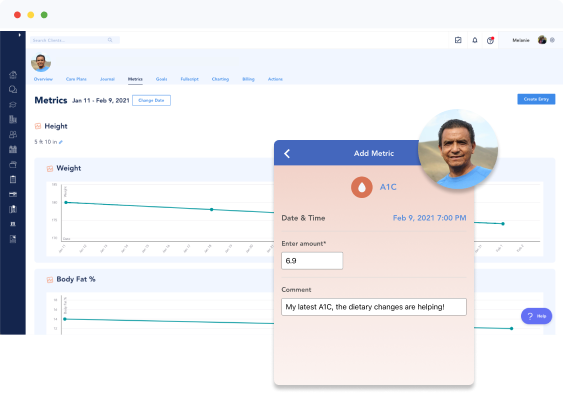
Task: Click the A1C blood drop icon
Action: coord(362,187)
